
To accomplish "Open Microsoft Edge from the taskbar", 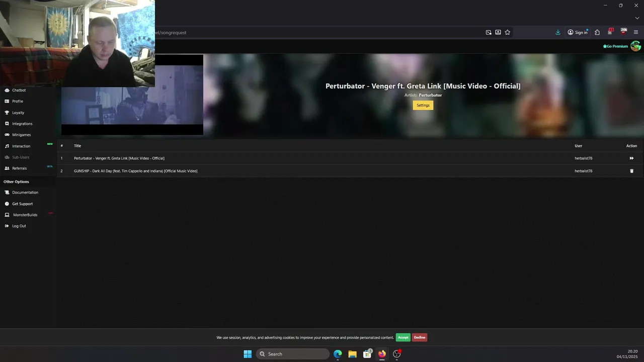I will point(338,354).
